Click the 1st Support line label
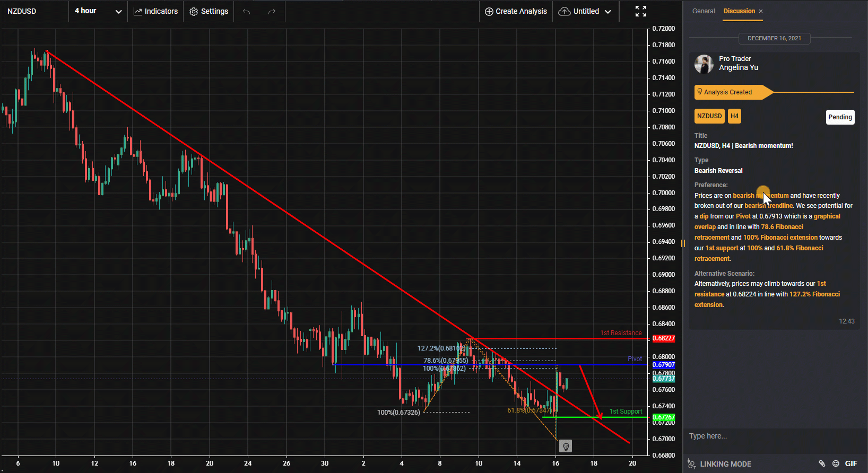This screenshot has height=473, width=868. 626,411
